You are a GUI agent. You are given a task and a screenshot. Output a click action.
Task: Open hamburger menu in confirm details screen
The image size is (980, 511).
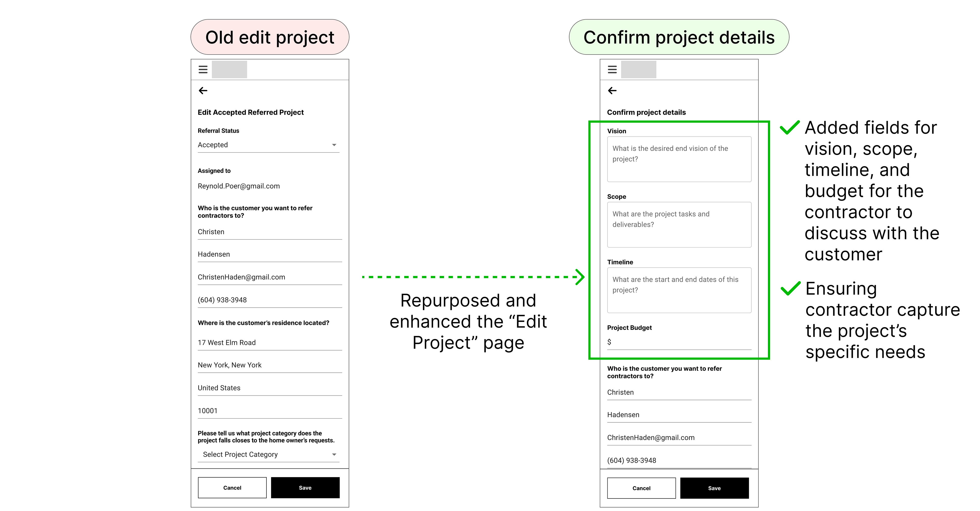tap(612, 70)
